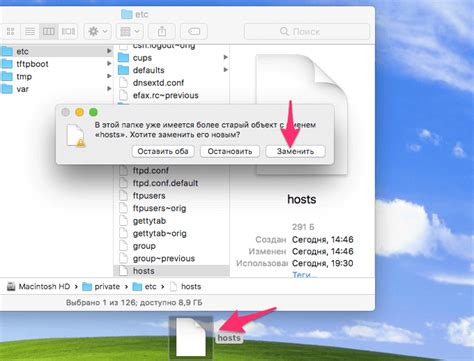Image resolution: width=474 pixels, height=361 pixels.
Task: Open the cups folder
Action: tap(172, 58)
